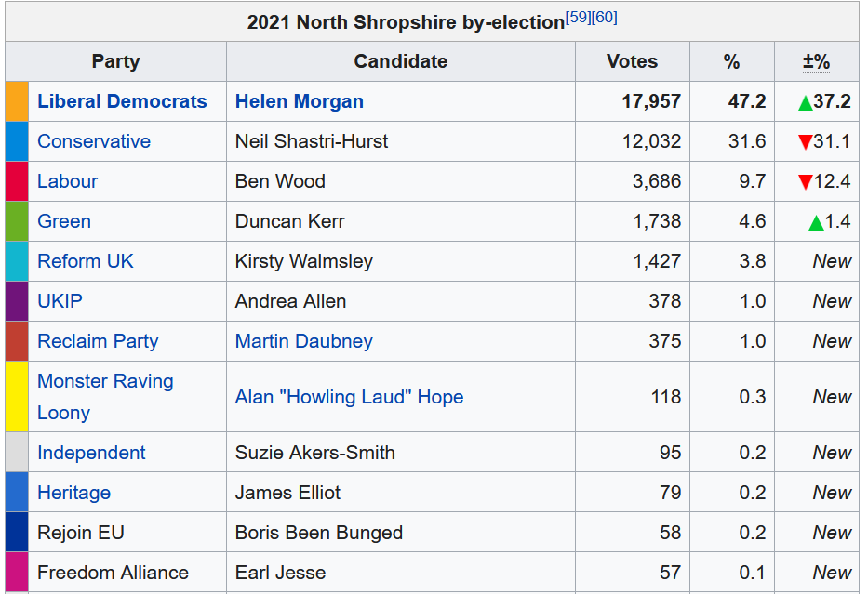Image resolution: width=868 pixels, height=594 pixels.
Task: Open the Monster Raving Loony party link
Action: click(x=105, y=381)
